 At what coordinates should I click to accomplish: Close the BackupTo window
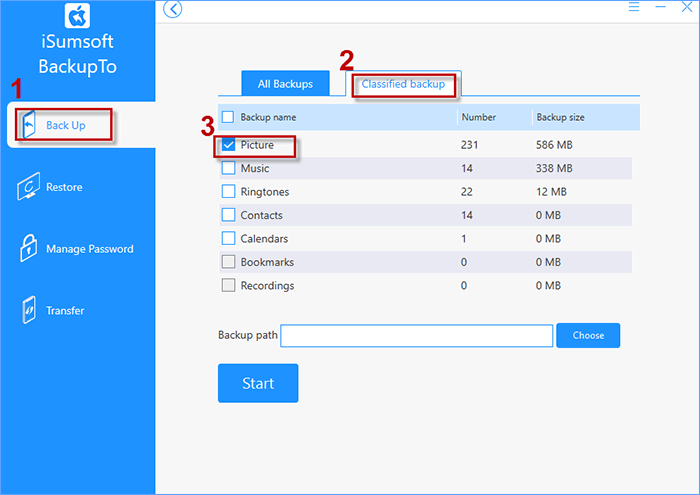[687, 7]
